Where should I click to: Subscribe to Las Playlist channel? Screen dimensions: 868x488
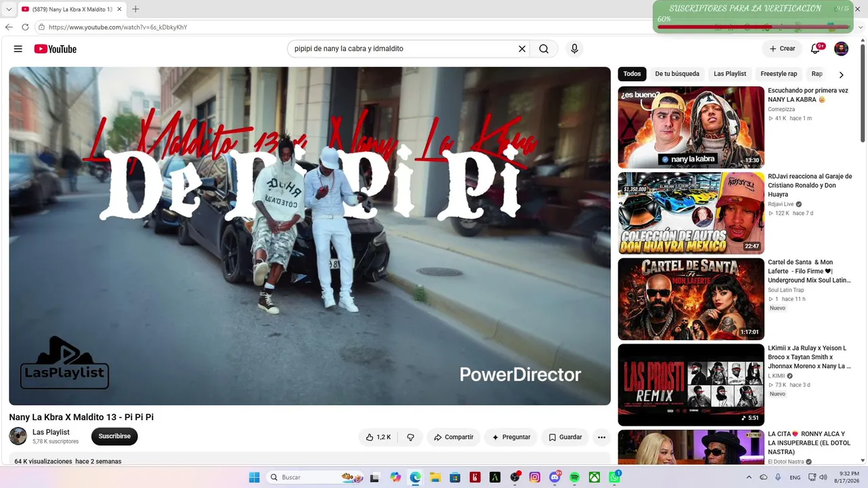click(x=115, y=436)
